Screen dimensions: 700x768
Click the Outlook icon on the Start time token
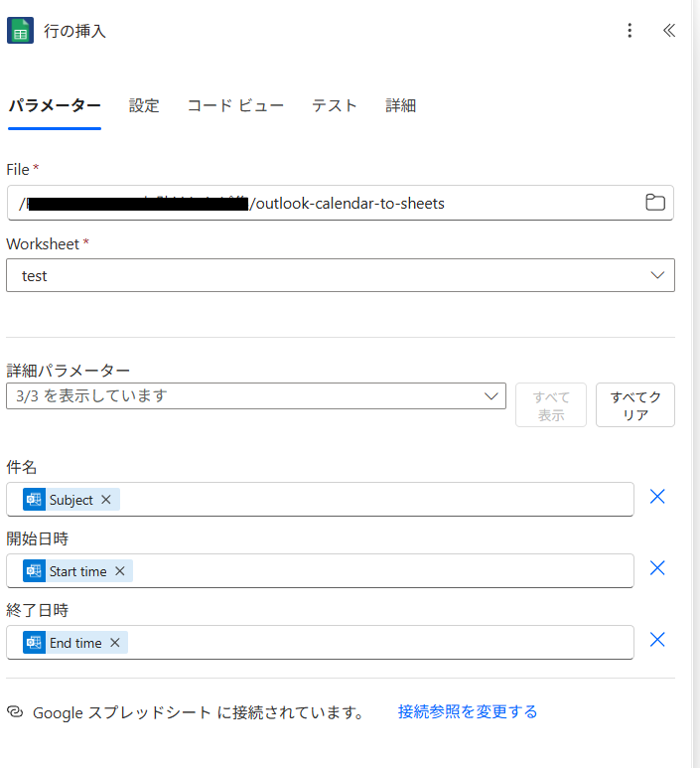[35, 571]
